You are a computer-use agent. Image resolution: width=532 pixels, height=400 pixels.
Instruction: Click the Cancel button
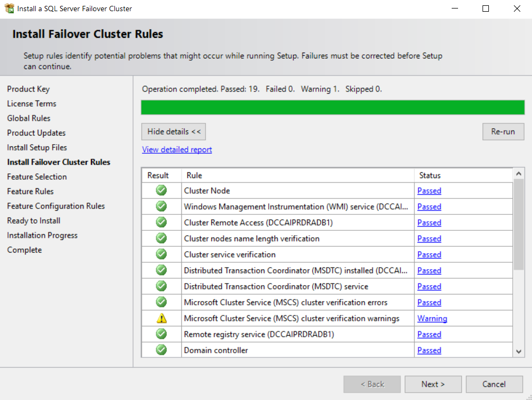pyautogui.click(x=494, y=384)
